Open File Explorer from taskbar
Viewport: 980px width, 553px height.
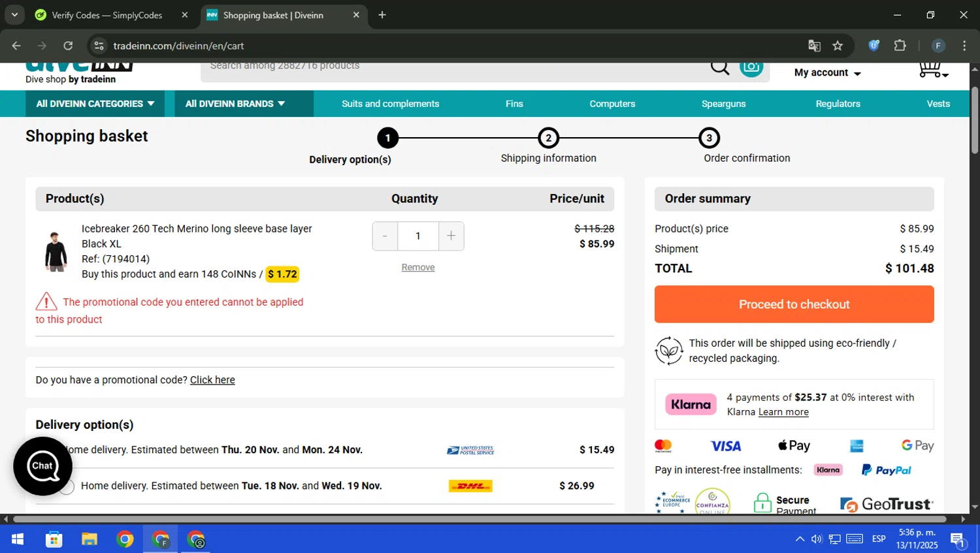click(90, 539)
